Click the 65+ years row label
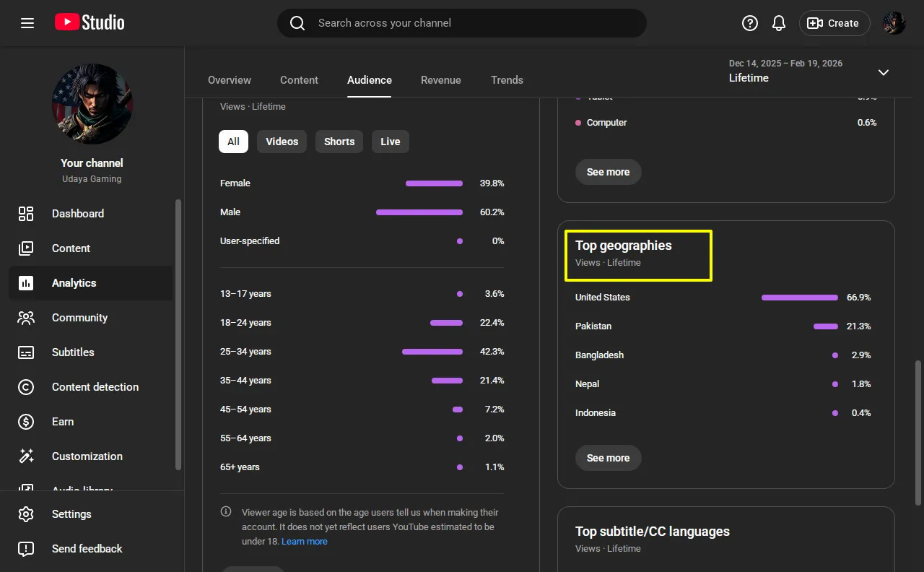The image size is (924, 572). point(240,467)
